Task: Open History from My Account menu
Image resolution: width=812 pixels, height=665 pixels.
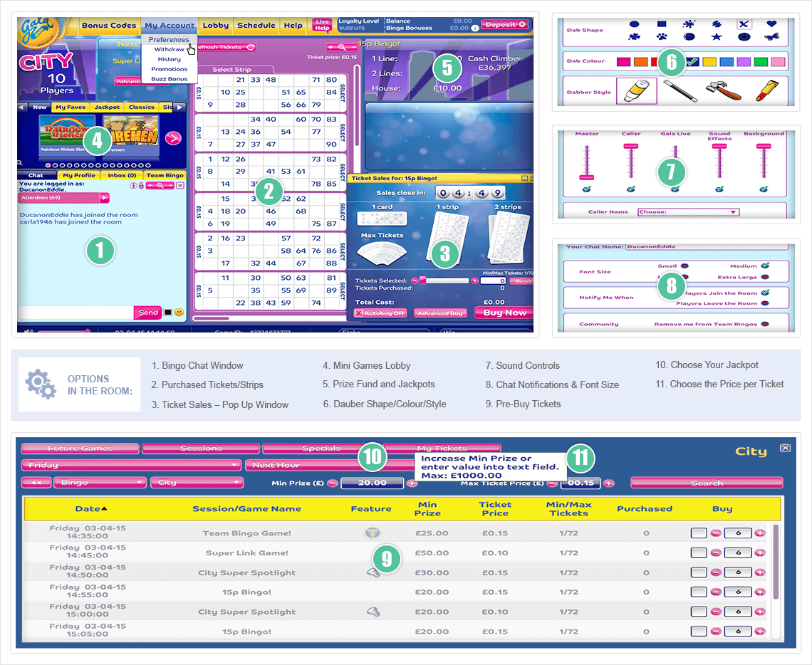Action: coord(169,59)
